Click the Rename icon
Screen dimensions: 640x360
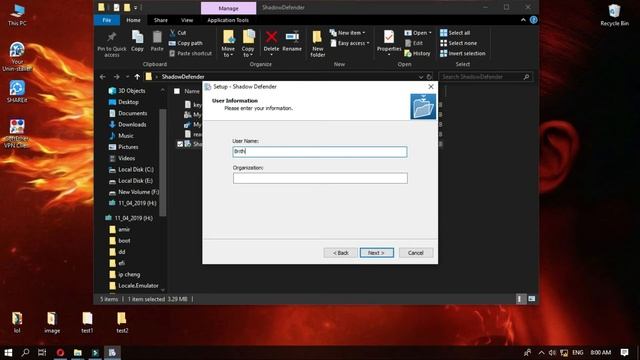coord(292,37)
